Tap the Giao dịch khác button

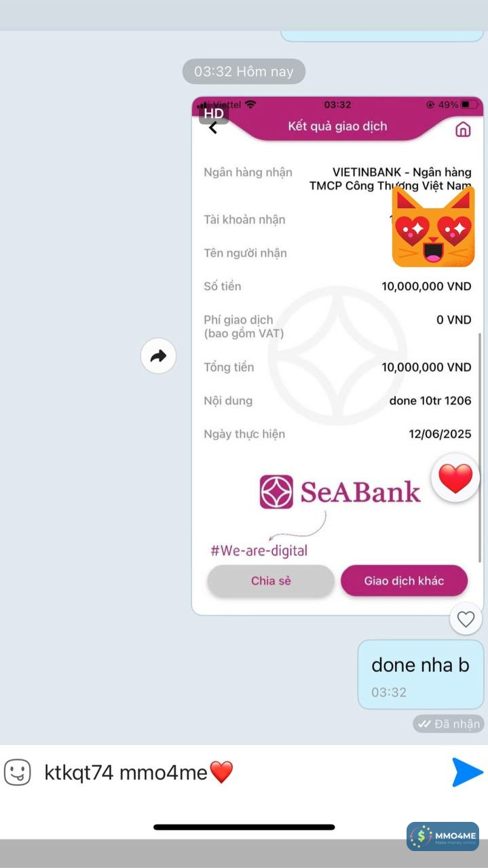[x=404, y=581]
